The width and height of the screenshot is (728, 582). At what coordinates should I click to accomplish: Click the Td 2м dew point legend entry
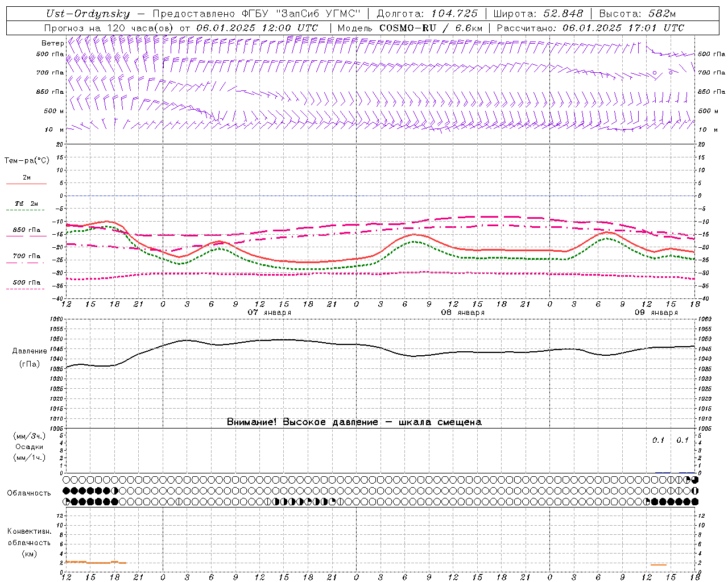(x=26, y=203)
